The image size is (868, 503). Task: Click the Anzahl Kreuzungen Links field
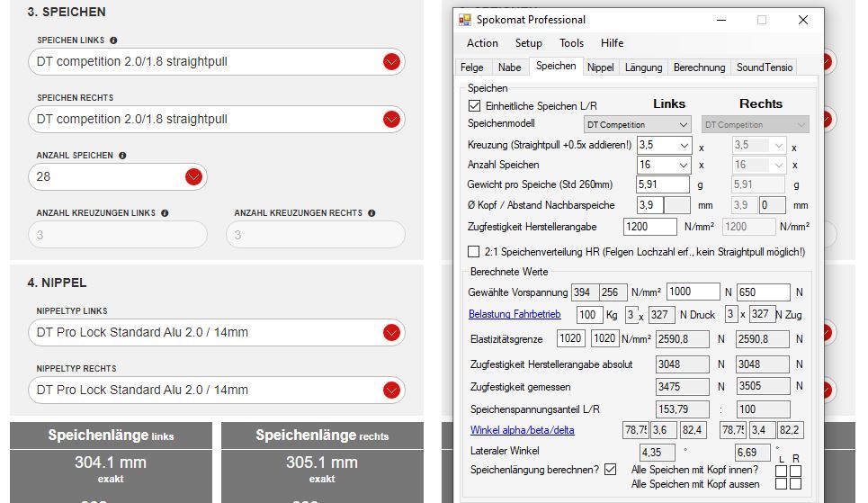(x=117, y=235)
